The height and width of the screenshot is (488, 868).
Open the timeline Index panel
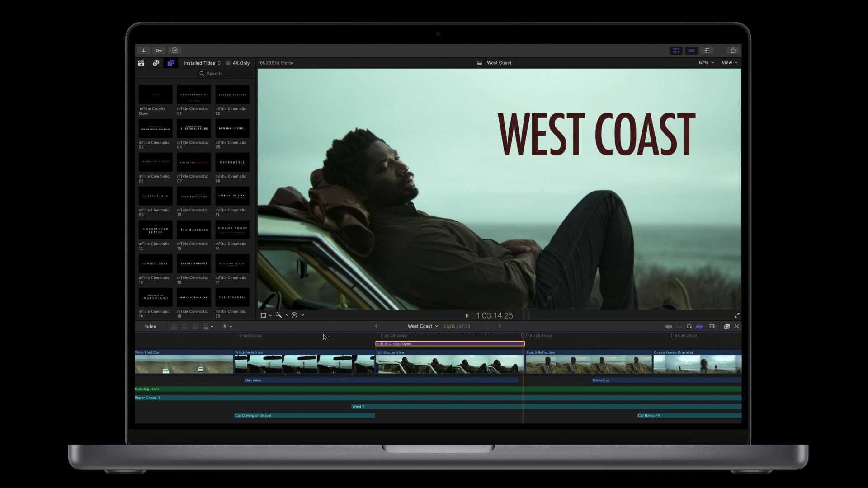coord(150,326)
